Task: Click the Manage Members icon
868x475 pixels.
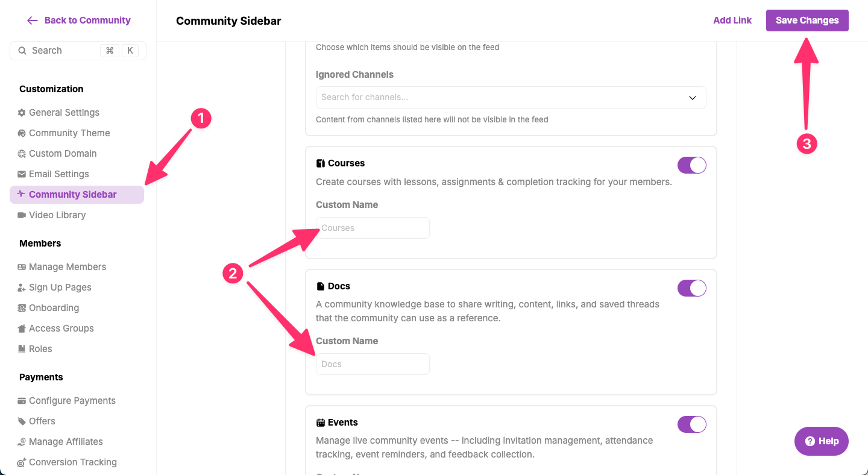Action: 22,267
